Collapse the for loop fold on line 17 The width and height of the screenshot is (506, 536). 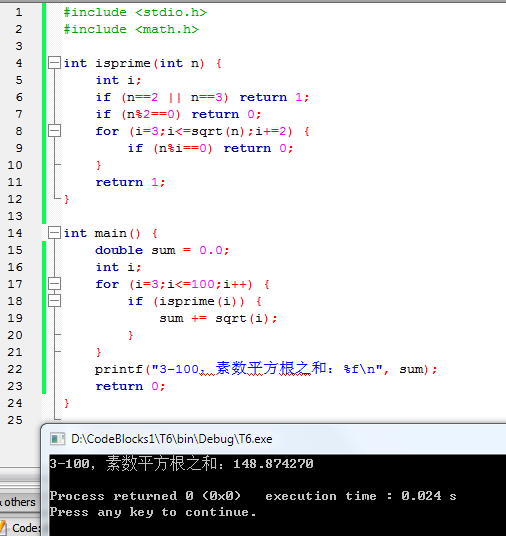[x=54, y=284]
